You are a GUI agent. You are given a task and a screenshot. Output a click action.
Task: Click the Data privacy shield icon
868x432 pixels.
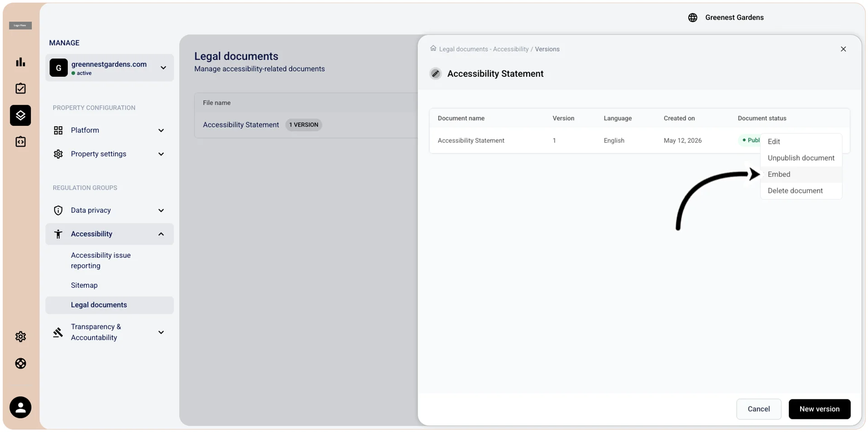pyautogui.click(x=58, y=210)
